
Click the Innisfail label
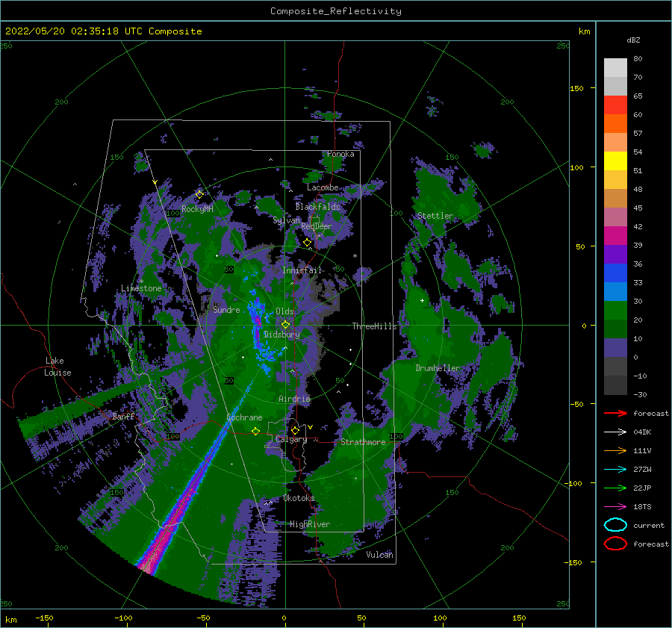pos(302,270)
